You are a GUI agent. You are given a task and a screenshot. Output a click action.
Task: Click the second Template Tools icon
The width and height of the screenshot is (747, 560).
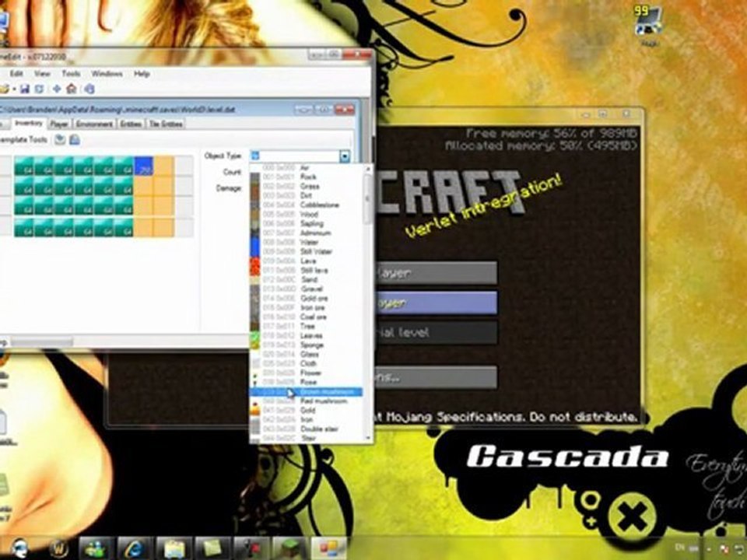75,139
